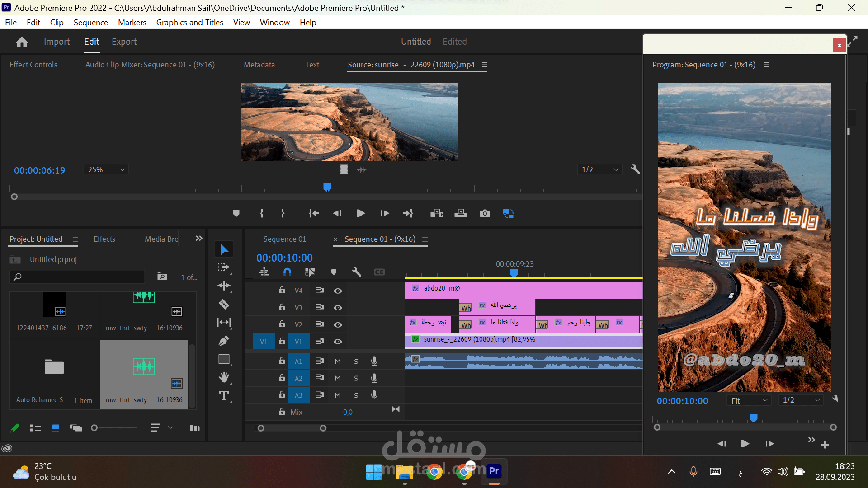Select the Ripple Edit tool
Screen dimensions: 868x488
[224, 286]
